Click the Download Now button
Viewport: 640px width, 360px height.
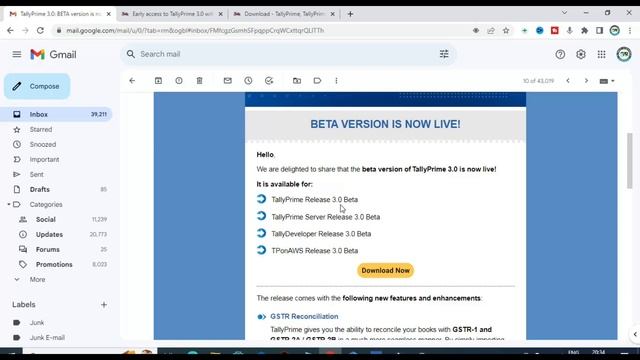pos(385,271)
